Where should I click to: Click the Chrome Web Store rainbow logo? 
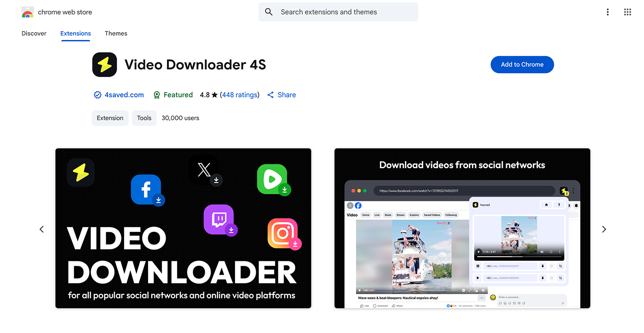[x=28, y=12]
